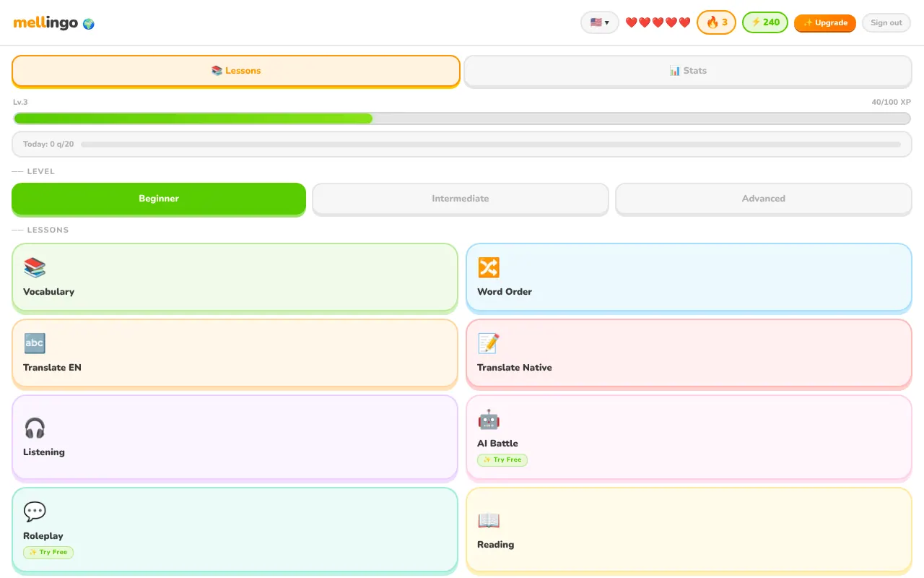The width and height of the screenshot is (924, 578).
Task: Click the red hearts lives indicator
Action: (658, 22)
